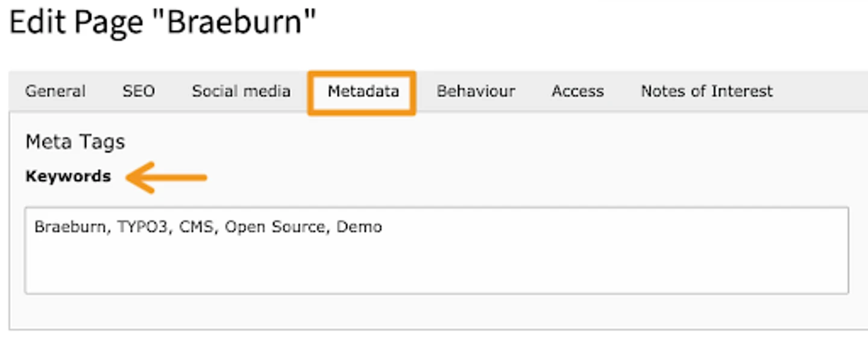868x339 pixels.
Task: Select the Social media tab
Action: pos(241,92)
